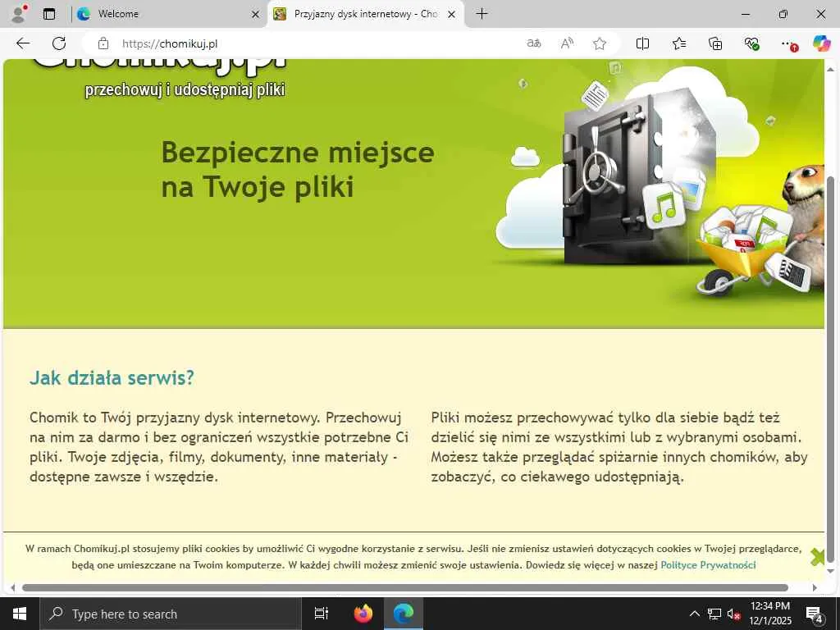
Task: Click the vertical scrollbar up arrow
Action: click(x=831, y=69)
